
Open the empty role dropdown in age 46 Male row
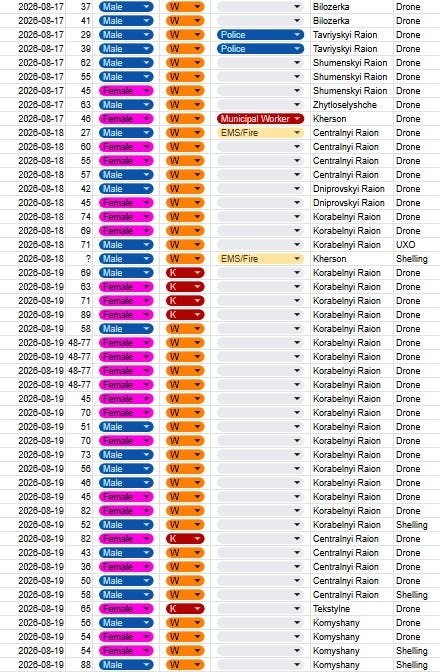pos(260,483)
